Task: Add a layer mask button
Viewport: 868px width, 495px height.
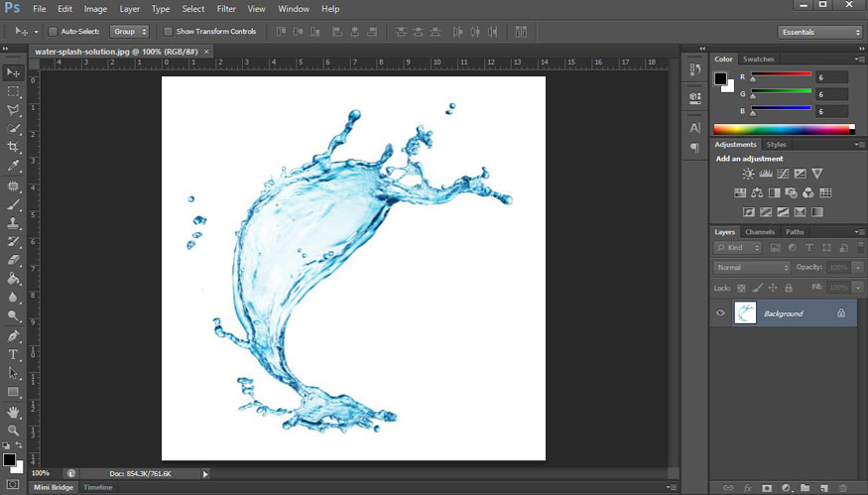Action: (766, 488)
